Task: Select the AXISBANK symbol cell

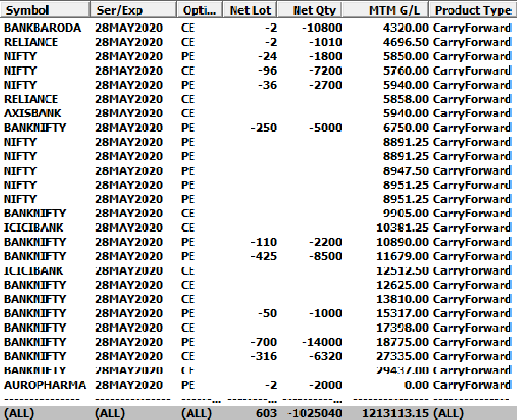Action: click(x=32, y=114)
